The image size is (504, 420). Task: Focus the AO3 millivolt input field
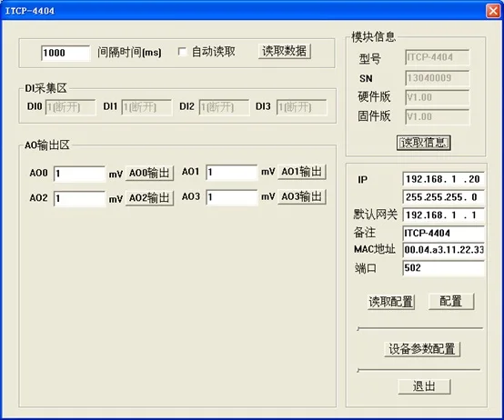point(232,197)
